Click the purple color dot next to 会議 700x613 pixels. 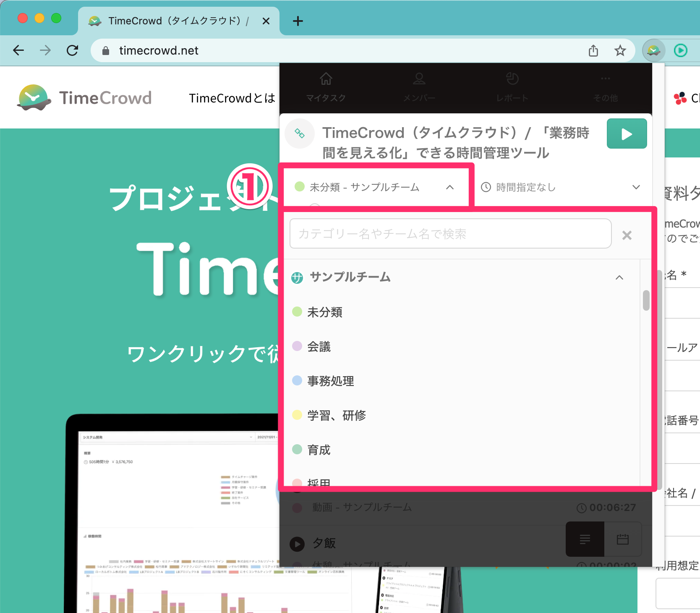(298, 346)
